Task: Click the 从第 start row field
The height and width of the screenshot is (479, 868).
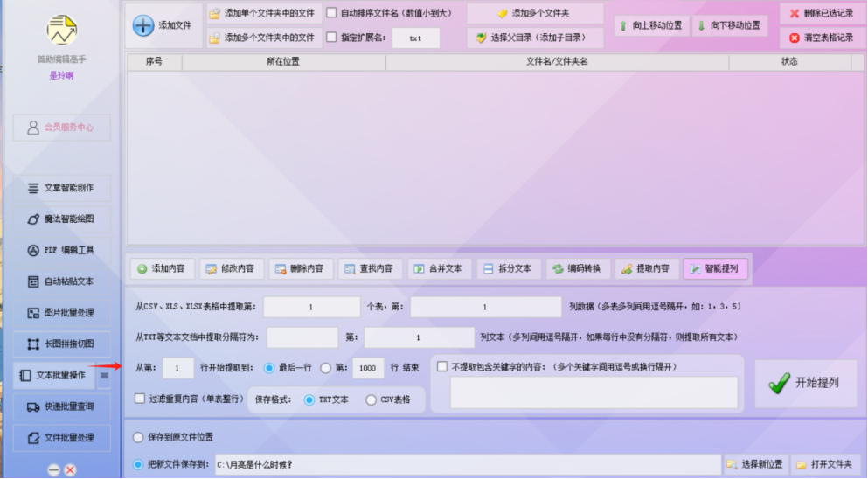Action: pyautogui.click(x=177, y=368)
